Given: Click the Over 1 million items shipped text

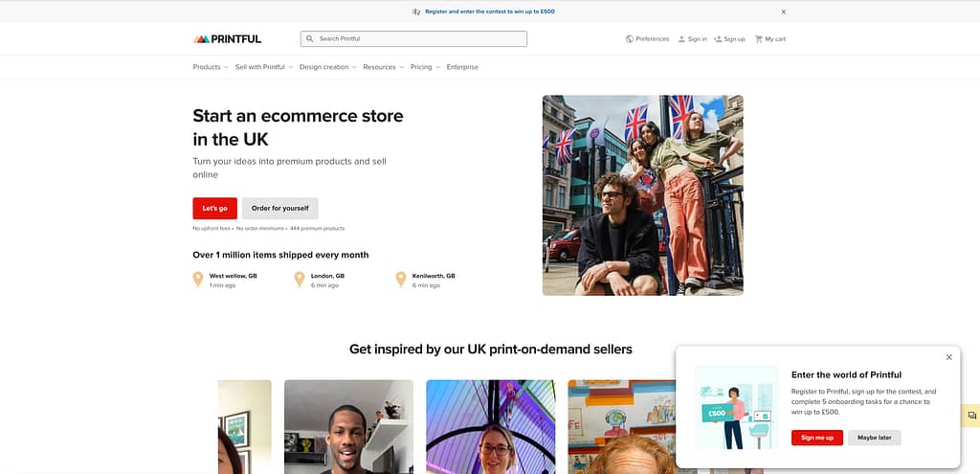Looking at the screenshot, I should (280, 255).
